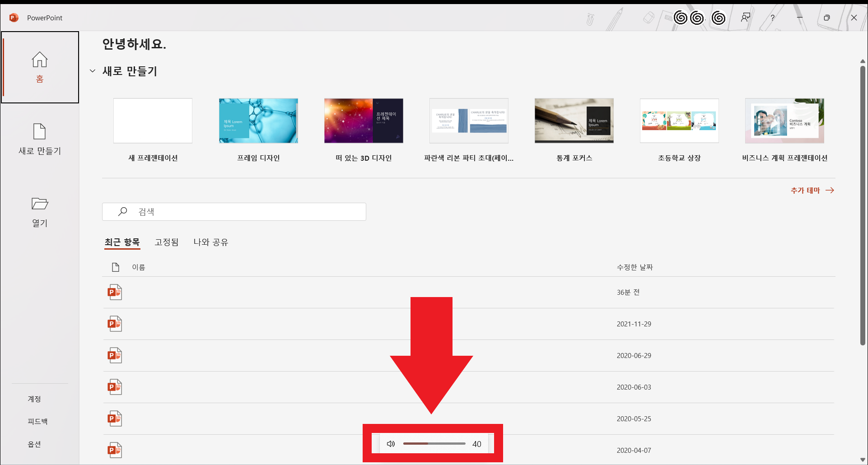Viewport: 868px width, 465px height.
Task: Open the PowerPoint file dated 2020-05-25
Action: tap(468, 418)
